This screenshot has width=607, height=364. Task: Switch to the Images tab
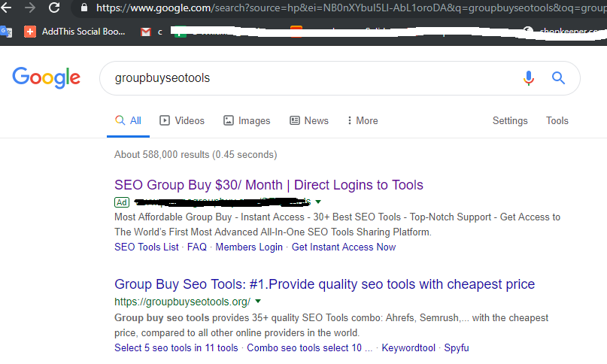coord(247,120)
